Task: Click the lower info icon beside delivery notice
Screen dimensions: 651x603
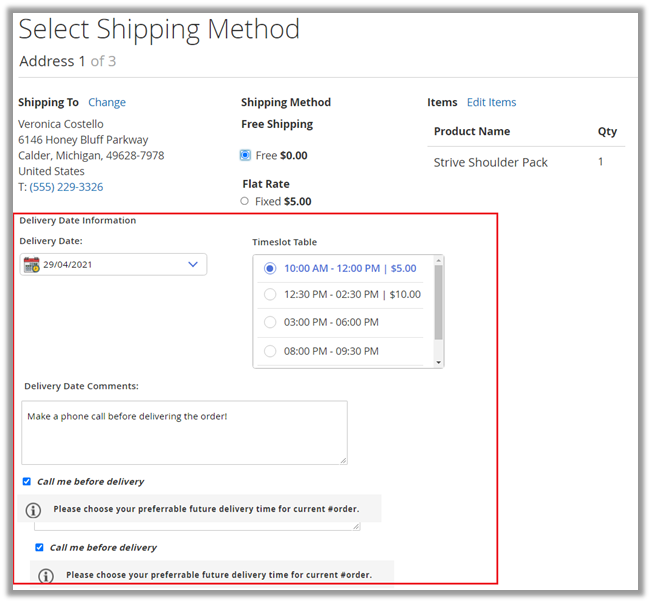Action: [x=46, y=575]
